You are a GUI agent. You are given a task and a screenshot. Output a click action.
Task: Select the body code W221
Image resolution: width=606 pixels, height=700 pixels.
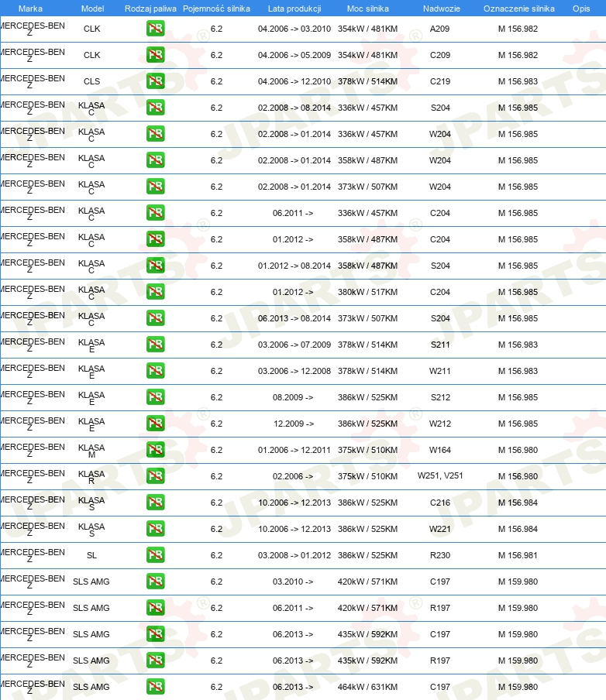pyautogui.click(x=439, y=529)
